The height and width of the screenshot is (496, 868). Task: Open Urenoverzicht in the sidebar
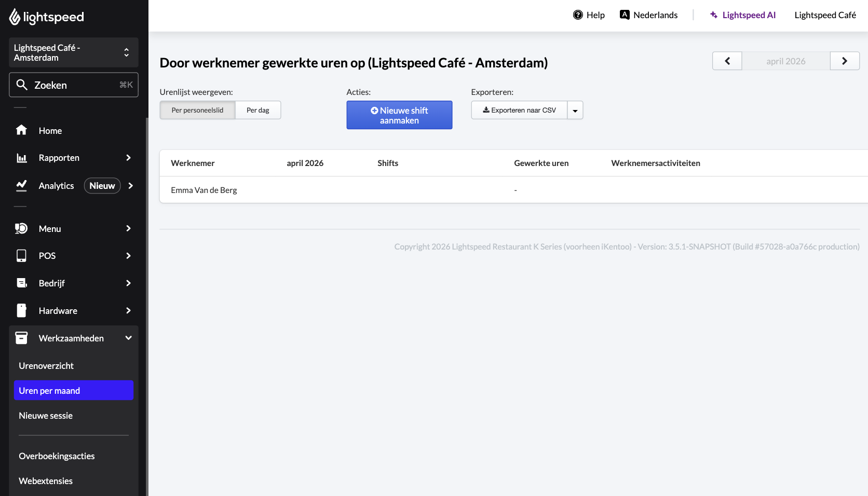click(x=46, y=366)
